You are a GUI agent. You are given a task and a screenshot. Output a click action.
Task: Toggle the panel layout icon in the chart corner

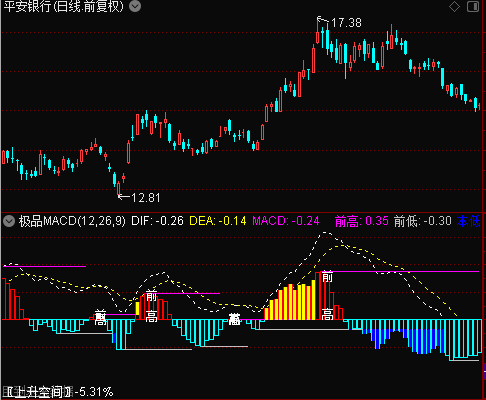click(473, 6)
